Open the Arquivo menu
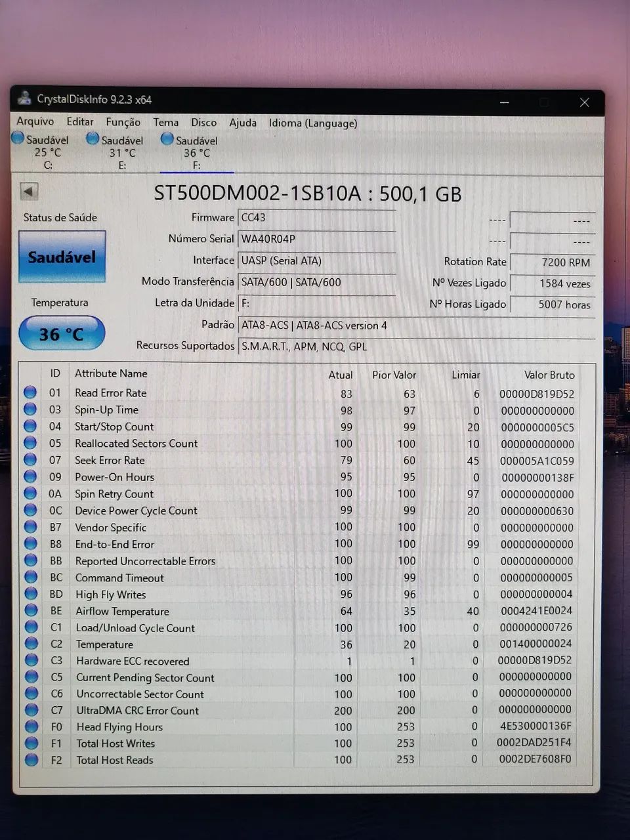Viewport: 630px width, 840px height. click(x=35, y=121)
